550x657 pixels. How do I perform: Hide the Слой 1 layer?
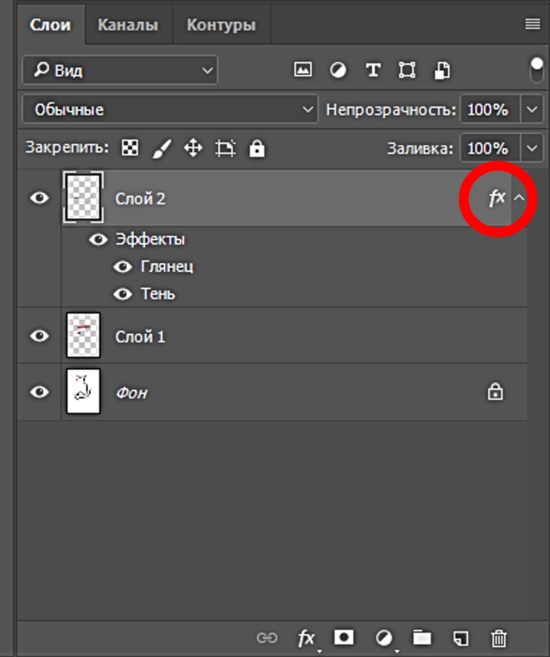tap(39, 336)
